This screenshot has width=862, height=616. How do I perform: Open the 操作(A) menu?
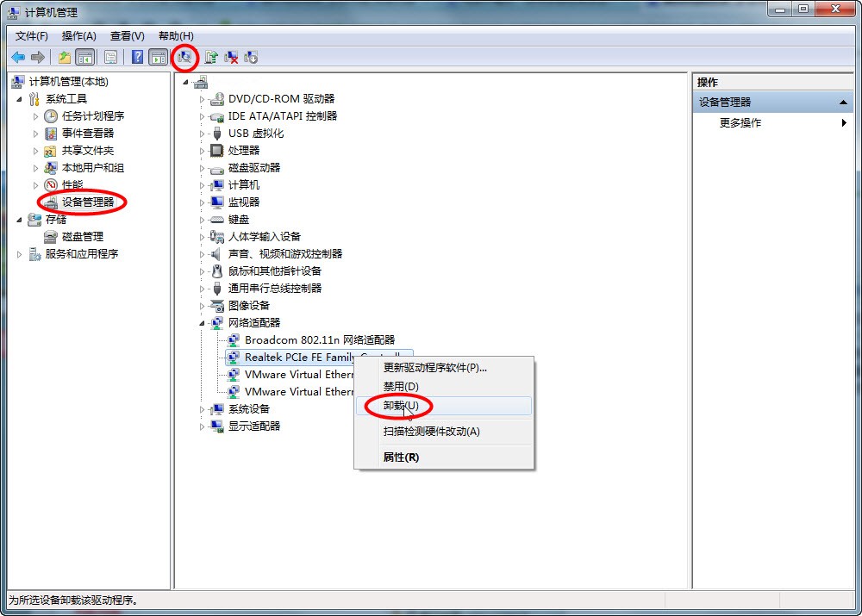[x=79, y=35]
